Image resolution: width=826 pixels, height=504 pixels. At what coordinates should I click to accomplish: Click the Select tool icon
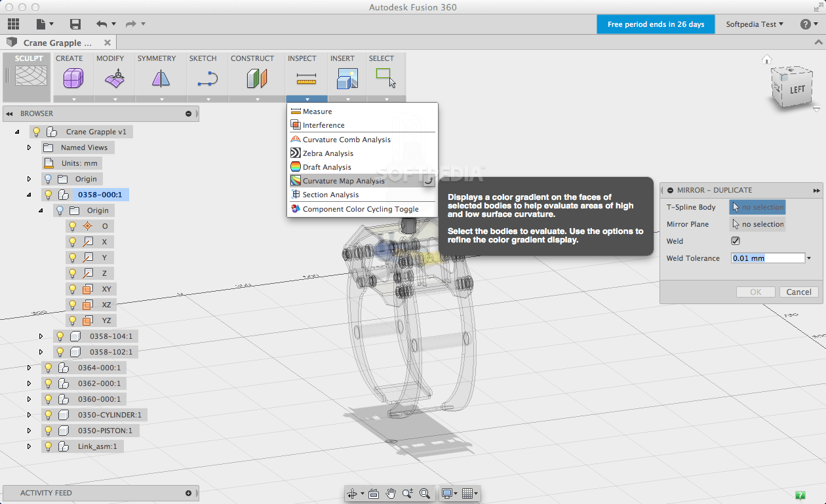pyautogui.click(x=386, y=77)
